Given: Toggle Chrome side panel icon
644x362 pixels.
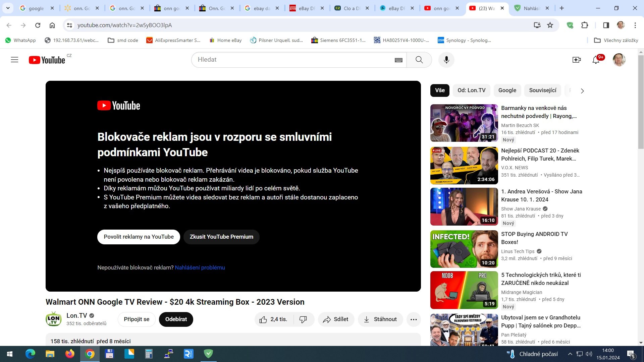Looking at the screenshot, I should (x=606, y=25).
